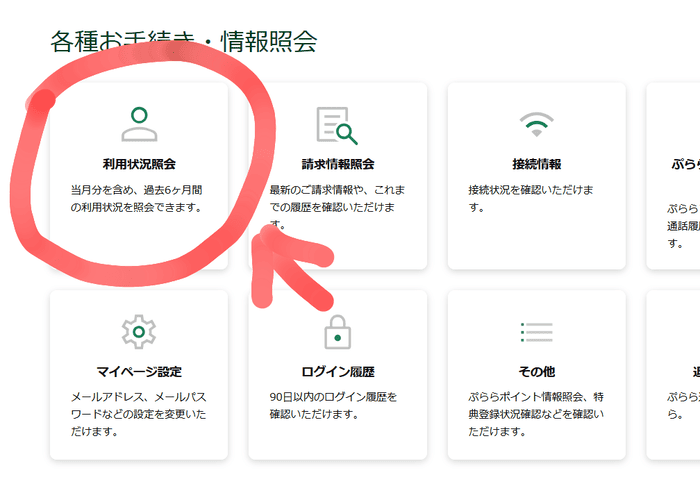This screenshot has height=493, width=700.
Task: Click description ぷららポイント情報照会、特典登録状況確認
Action: pos(536,414)
